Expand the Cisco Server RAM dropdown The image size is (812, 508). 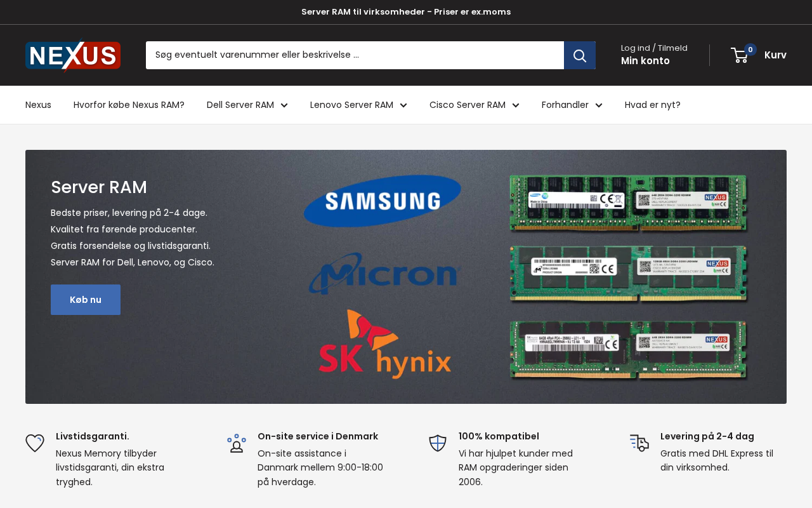click(475, 105)
